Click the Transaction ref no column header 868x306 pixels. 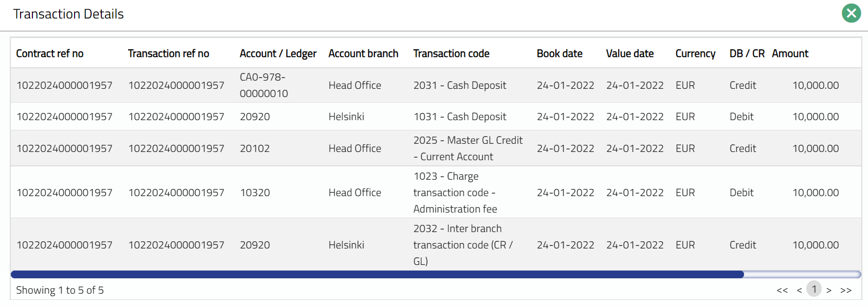169,53
